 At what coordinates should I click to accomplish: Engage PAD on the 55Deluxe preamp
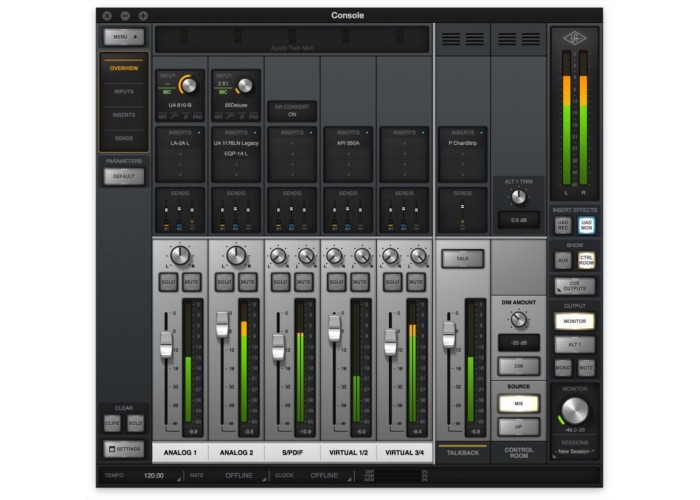click(x=254, y=117)
